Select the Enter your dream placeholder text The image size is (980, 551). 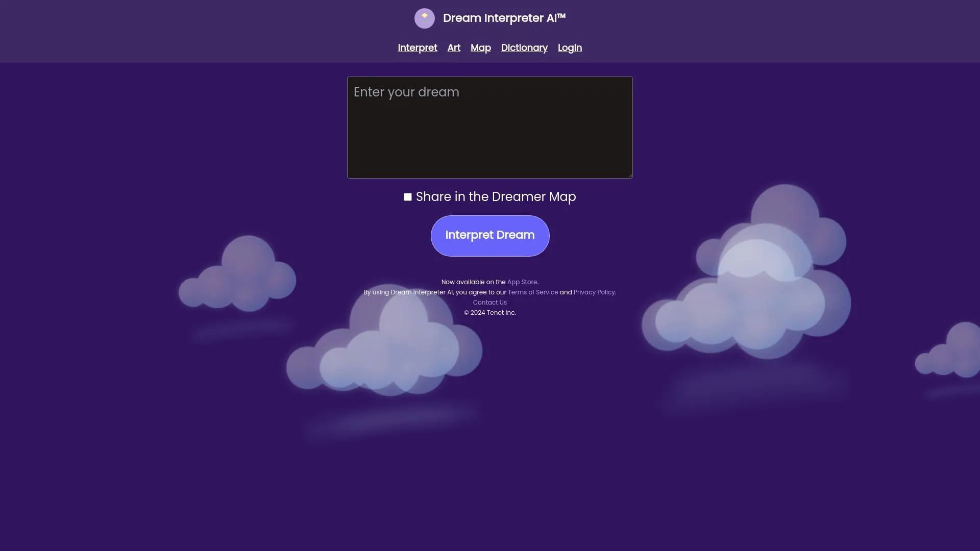point(406,92)
